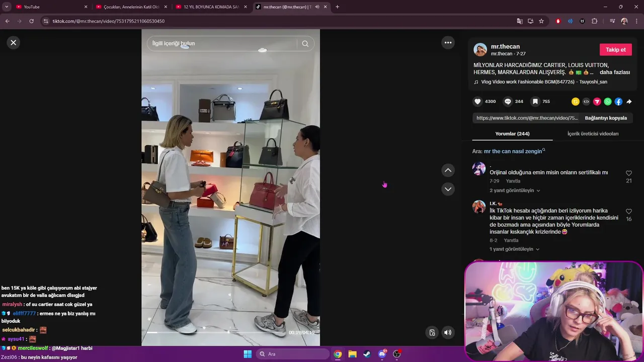Click the yellow repost icon

click(x=576, y=102)
